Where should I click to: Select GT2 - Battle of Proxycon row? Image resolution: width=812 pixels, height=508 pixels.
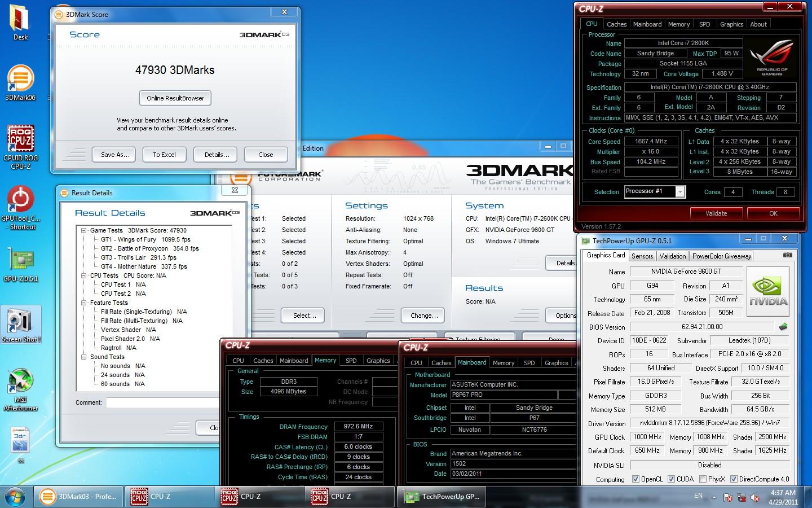149,248
